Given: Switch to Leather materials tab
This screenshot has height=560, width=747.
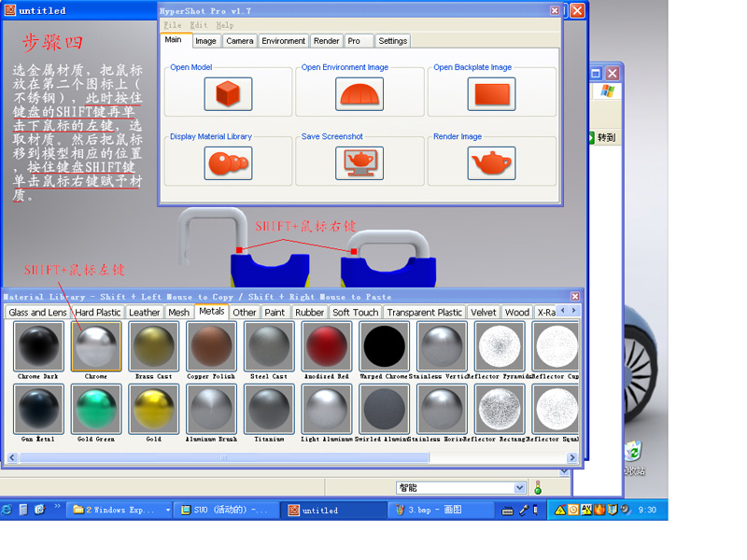Looking at the screenshot, I should (145, 313).
